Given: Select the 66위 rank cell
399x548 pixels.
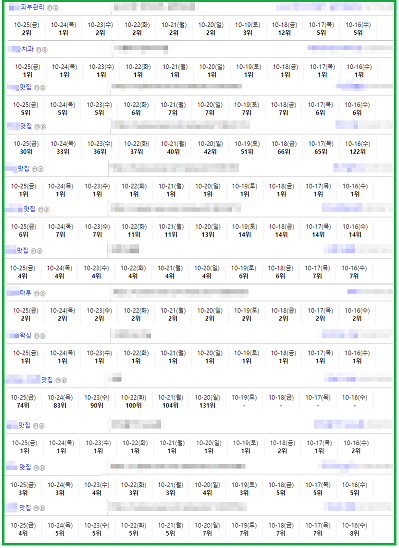Looking at the screenshot, I should point(284,152).
